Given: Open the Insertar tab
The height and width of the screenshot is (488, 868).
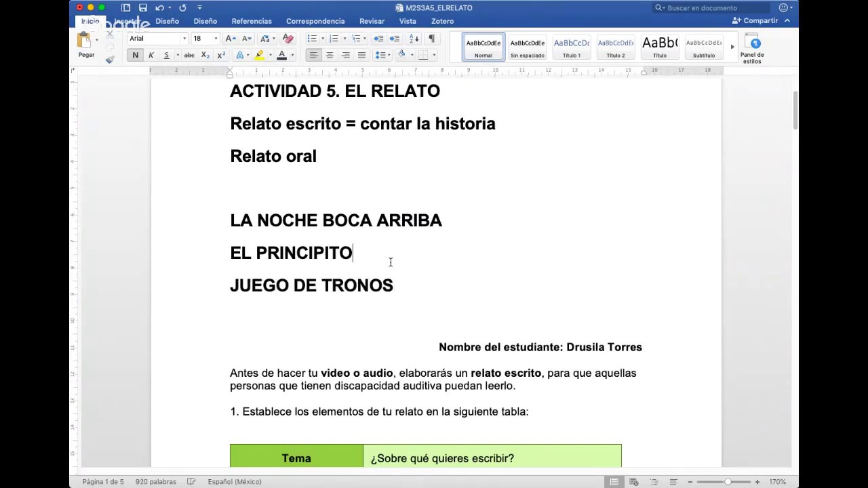Looking at the screenshot, I should coord(126,21).
